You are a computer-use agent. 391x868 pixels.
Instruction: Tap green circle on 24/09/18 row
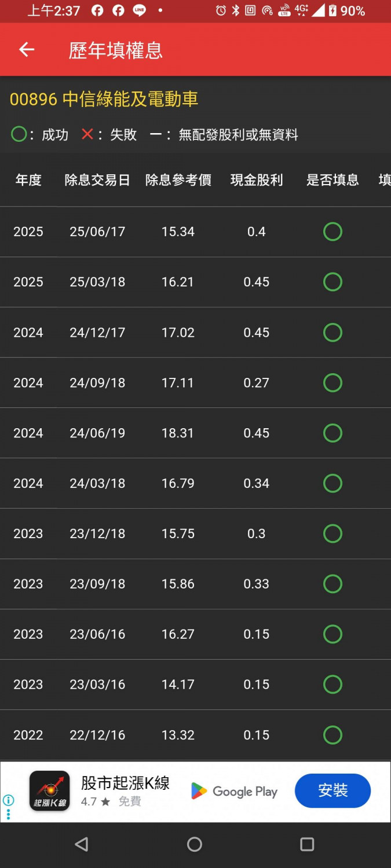click(332, 382)
